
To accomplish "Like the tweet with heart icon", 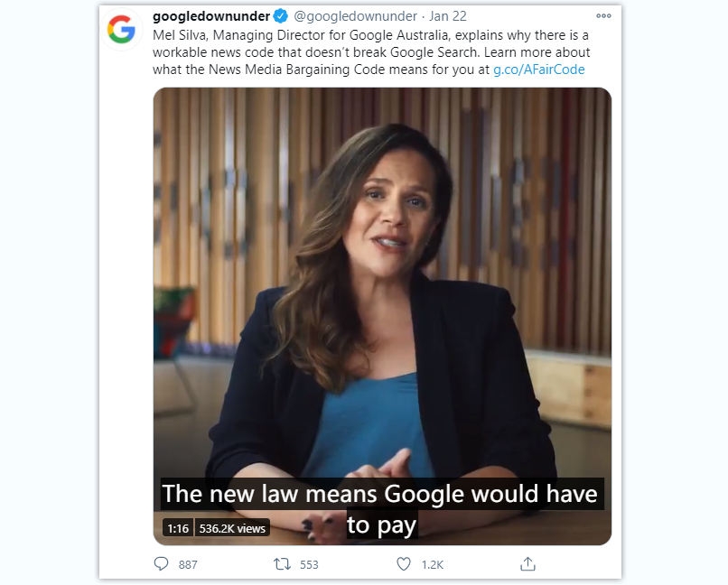I will [x=404, y=564].
